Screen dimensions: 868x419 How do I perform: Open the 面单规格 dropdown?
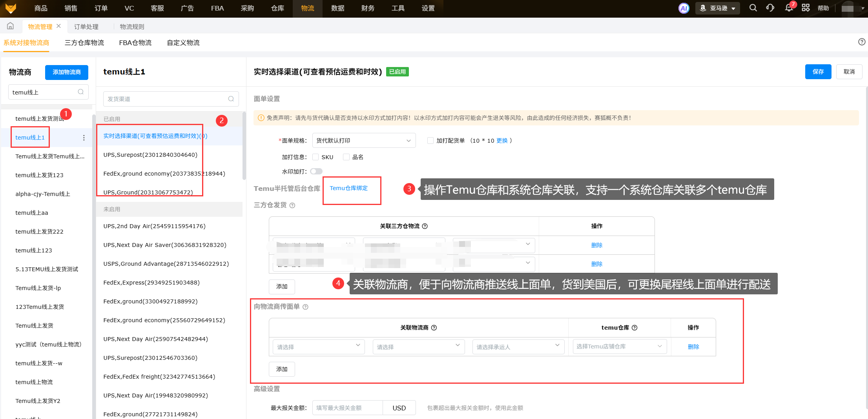point(364,141)
